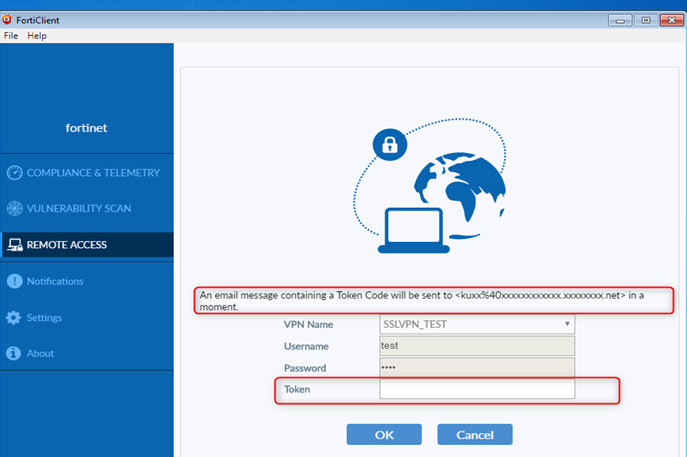
Task: Expand the VPN Name dropdown arrow
Action: (567, 324)
